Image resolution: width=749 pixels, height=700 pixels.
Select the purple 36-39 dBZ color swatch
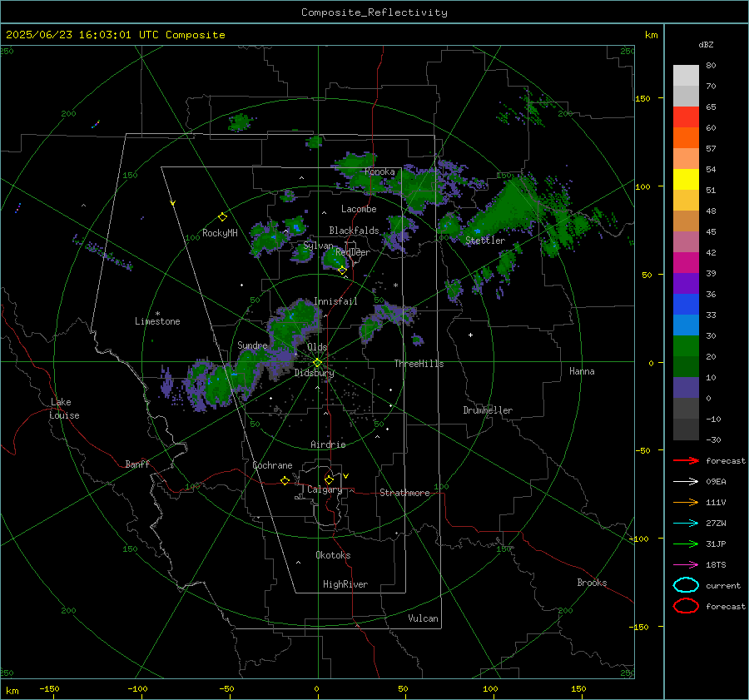pyautogui.click(x=686, y=284)
